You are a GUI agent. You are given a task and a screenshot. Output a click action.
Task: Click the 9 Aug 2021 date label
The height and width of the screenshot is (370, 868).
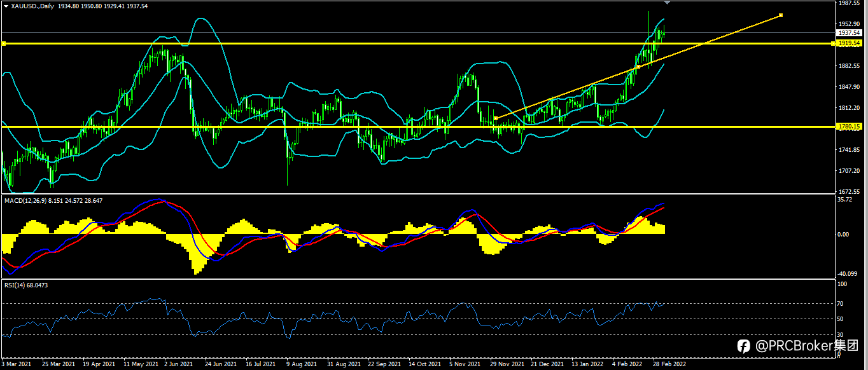301,364
